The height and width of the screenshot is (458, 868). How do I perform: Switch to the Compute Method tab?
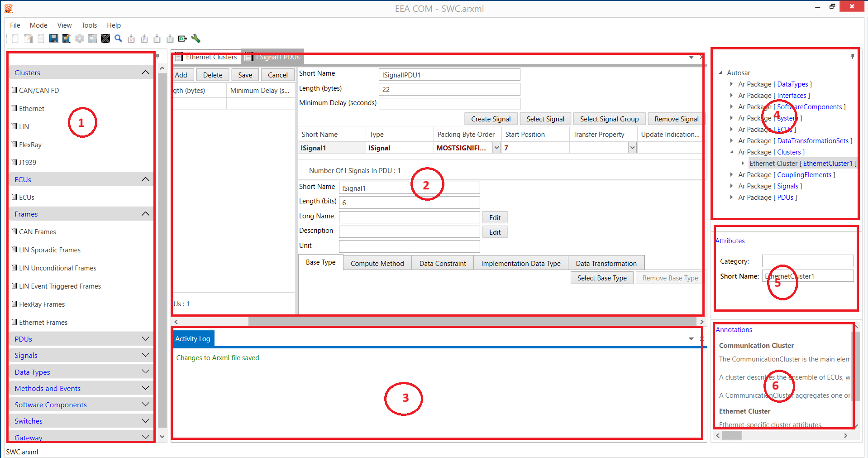[x=377, y=263]
